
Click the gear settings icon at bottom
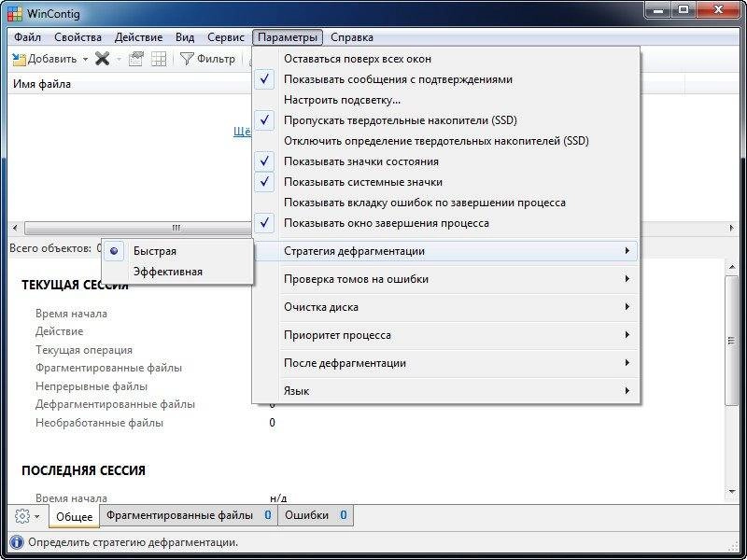coord(21,516)
